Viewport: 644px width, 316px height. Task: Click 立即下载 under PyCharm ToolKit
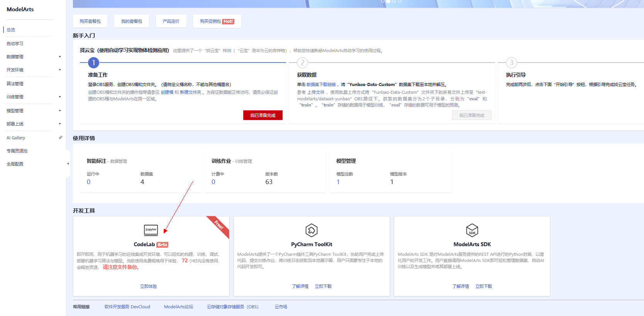pos(323,286)
